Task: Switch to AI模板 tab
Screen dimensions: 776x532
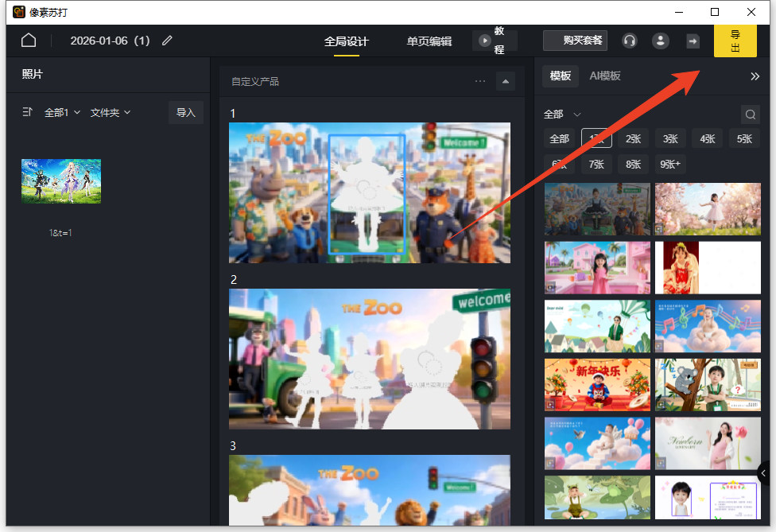Action: pos(605,76)
